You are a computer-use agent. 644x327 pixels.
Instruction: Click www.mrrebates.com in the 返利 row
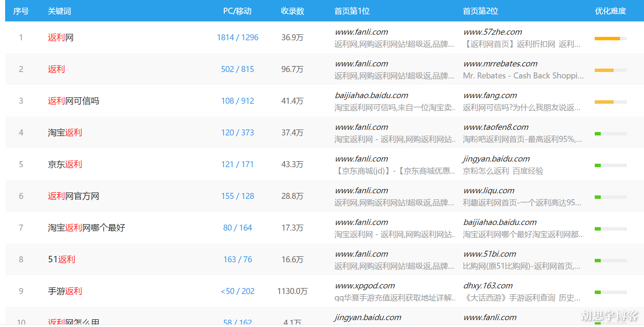click(500, 64)
